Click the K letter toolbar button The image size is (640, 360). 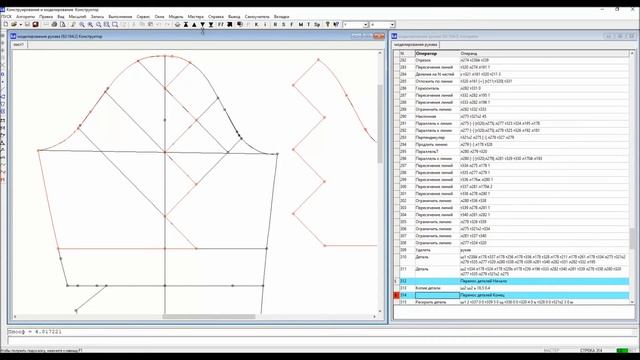(x=256, y=24)
